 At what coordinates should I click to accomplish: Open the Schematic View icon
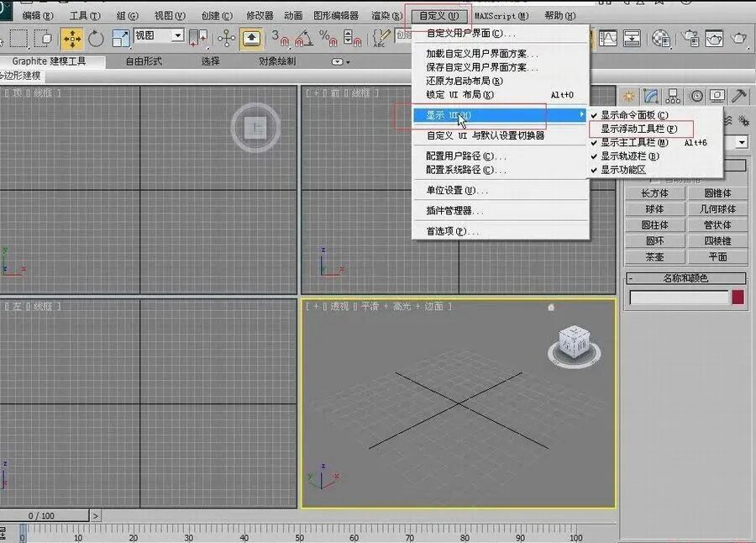pyautogui.click(x=632, y=38)
